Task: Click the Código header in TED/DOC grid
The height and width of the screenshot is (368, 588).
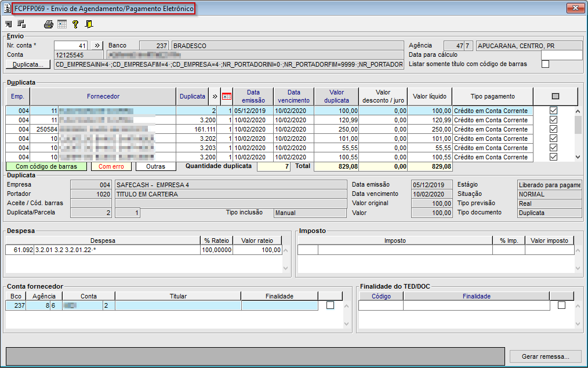Action: (x=381, y=296)
